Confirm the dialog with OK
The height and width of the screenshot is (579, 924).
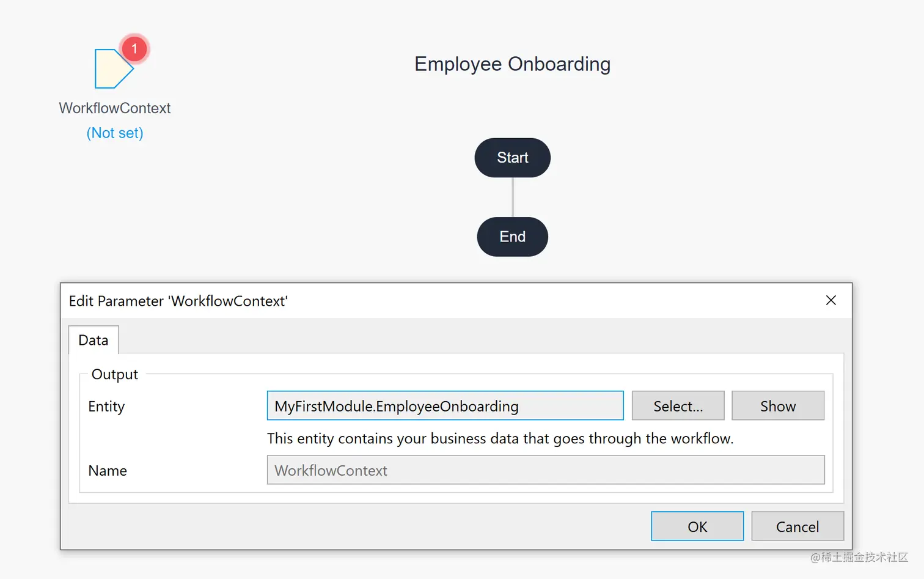pyautogui.click(x=697, y=526)
